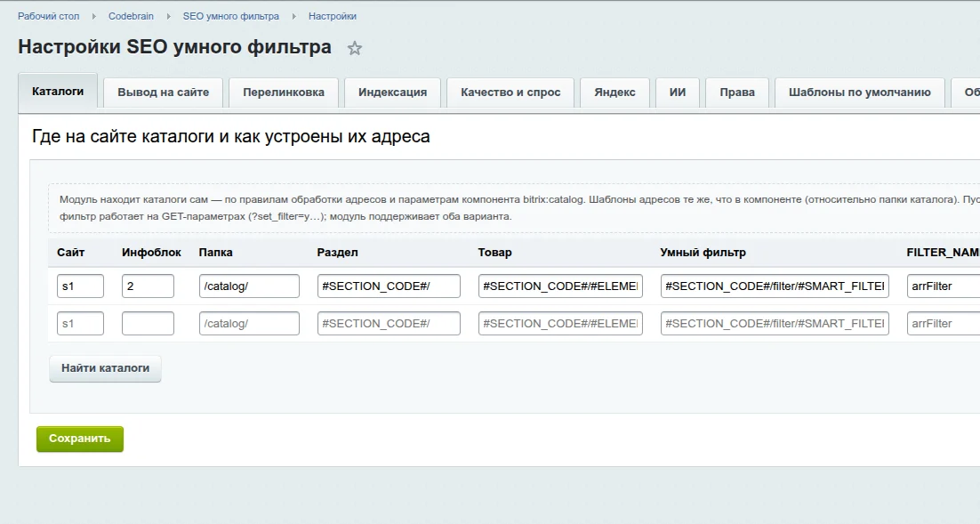
Task: Focus the empty second row Товар field
Action: 560,323
